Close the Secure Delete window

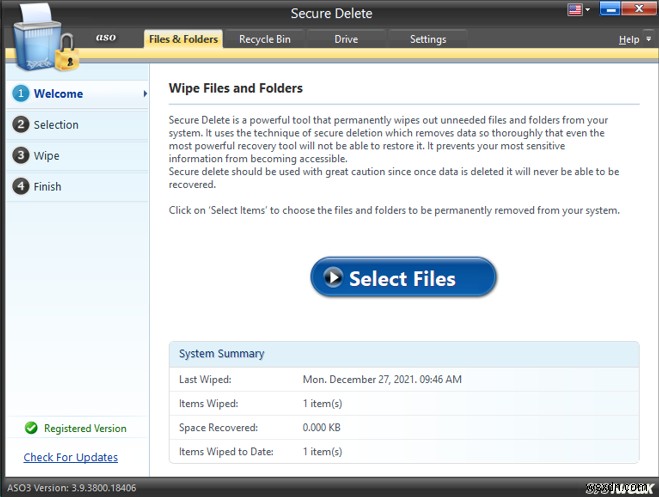coord(639,8)
